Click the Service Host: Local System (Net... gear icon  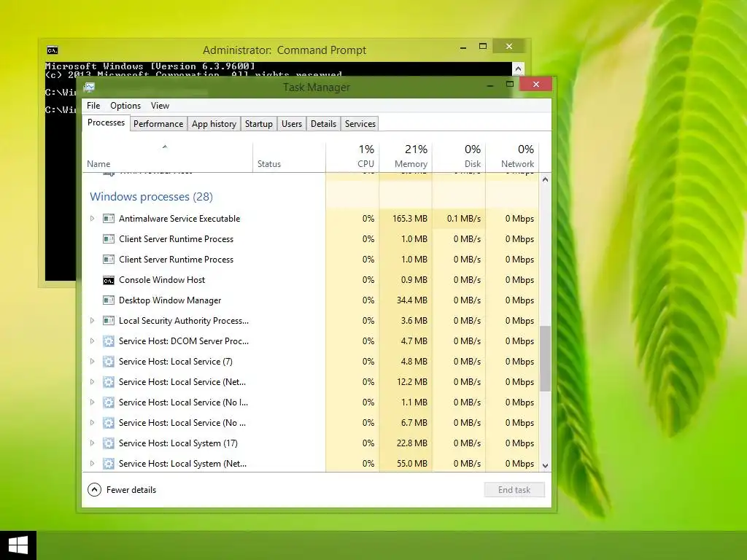(x=109, y=464)
